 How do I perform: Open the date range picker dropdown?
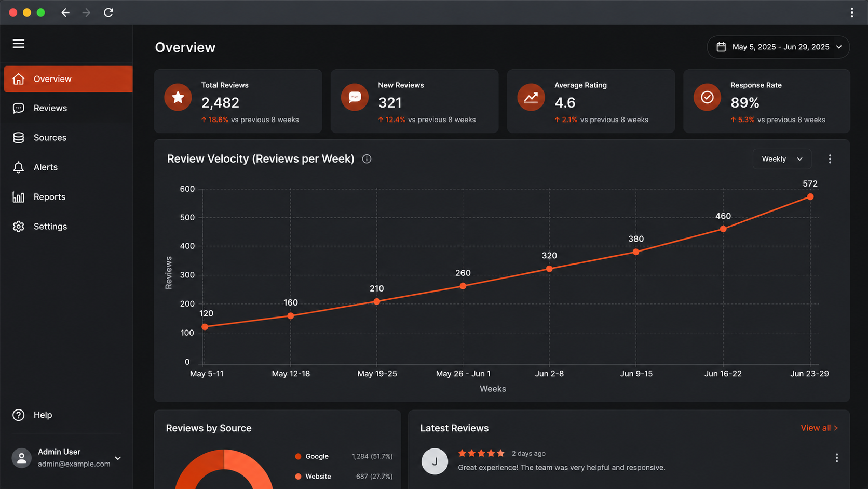click(x=778, y=47)
